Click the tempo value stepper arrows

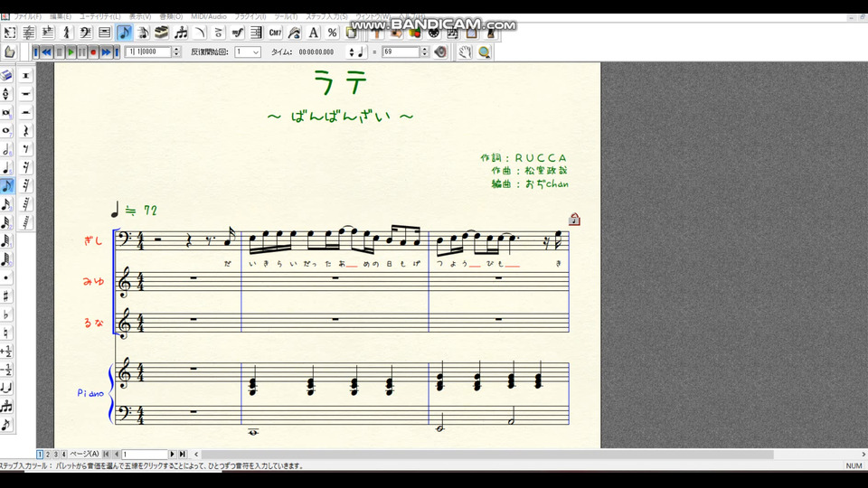coord(425,52)
